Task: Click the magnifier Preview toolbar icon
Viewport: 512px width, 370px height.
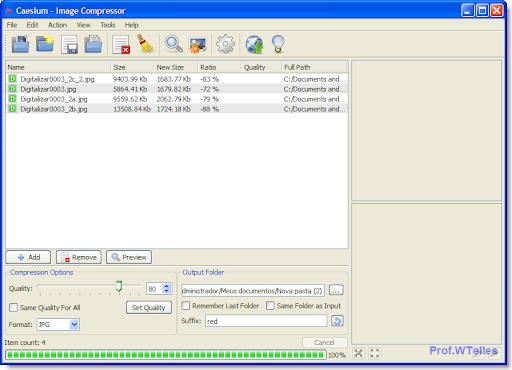Action: (174, 44)
